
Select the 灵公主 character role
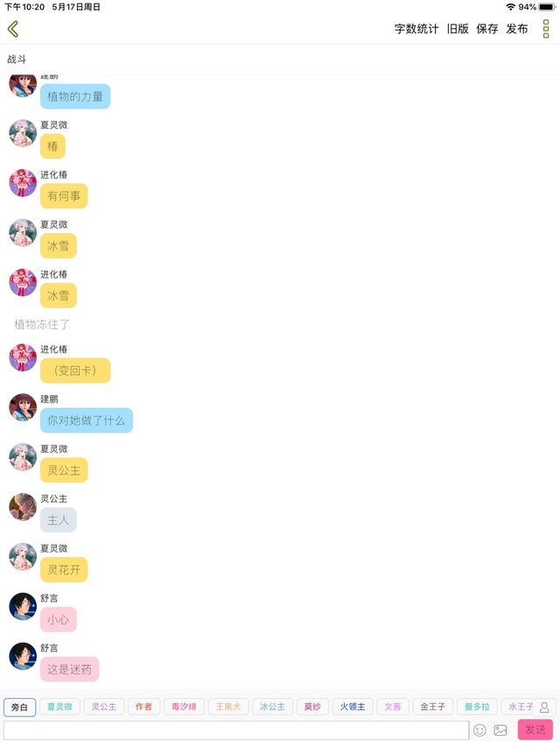coord(104,707)
